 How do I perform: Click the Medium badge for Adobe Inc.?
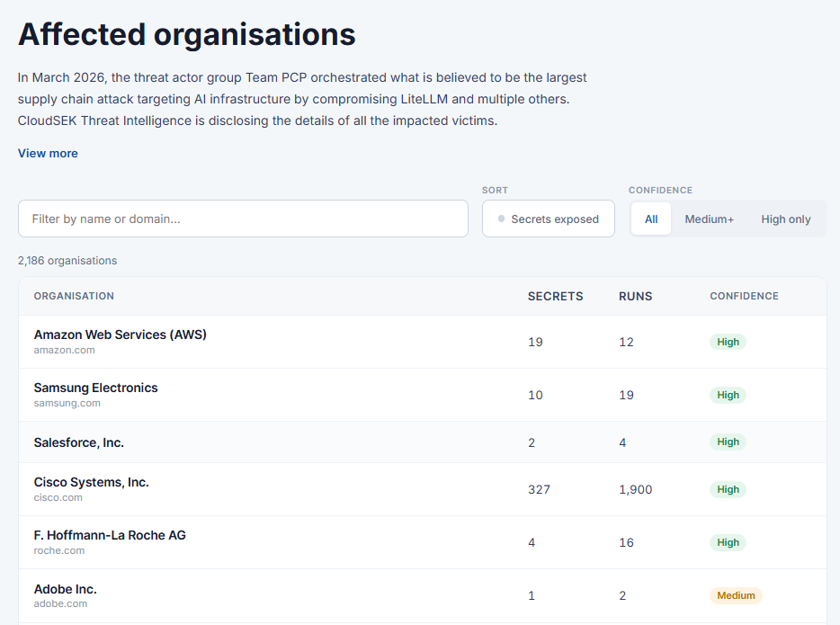tap(736, 595)
